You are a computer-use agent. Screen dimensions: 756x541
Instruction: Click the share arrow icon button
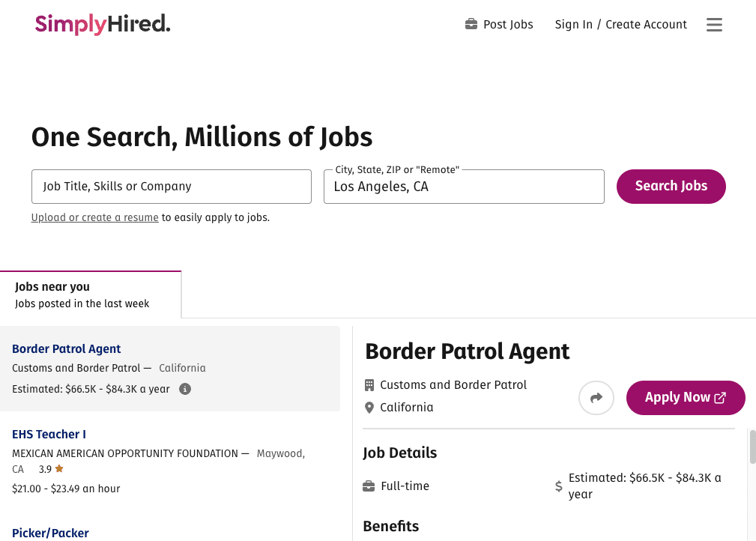596,398
